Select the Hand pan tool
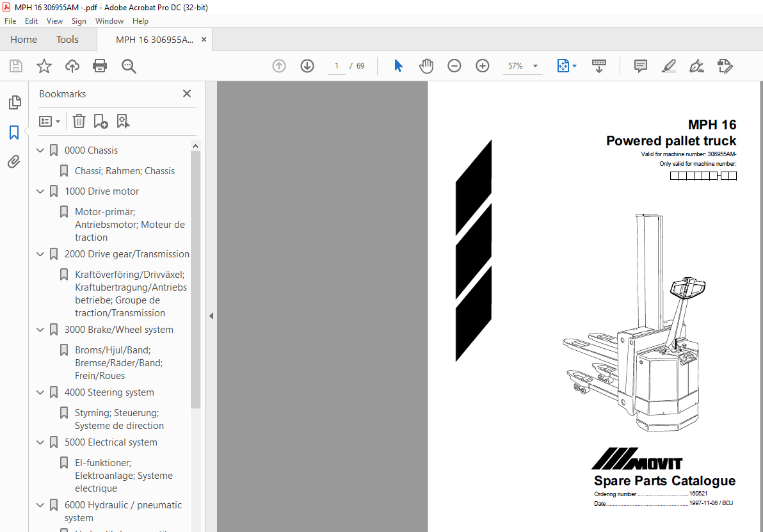The height and width of the screenshot is (532, 763). pyautogui.click(x=426, y=66)
